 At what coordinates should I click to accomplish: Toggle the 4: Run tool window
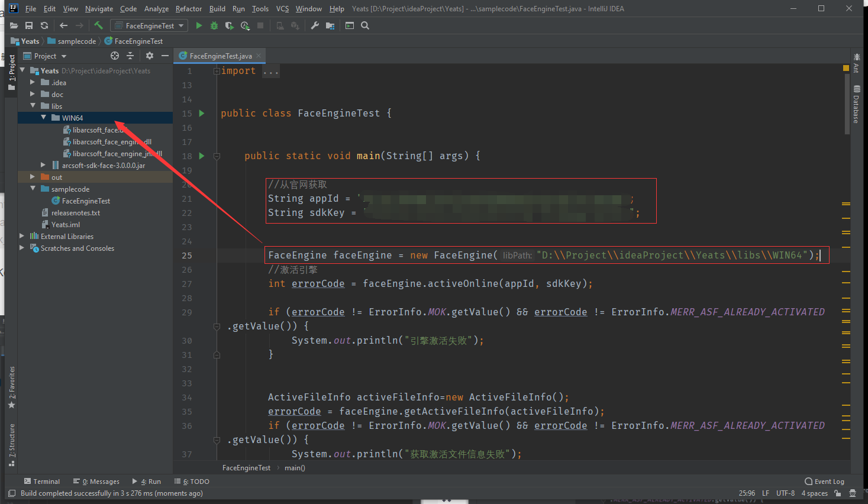coord(146,482)
